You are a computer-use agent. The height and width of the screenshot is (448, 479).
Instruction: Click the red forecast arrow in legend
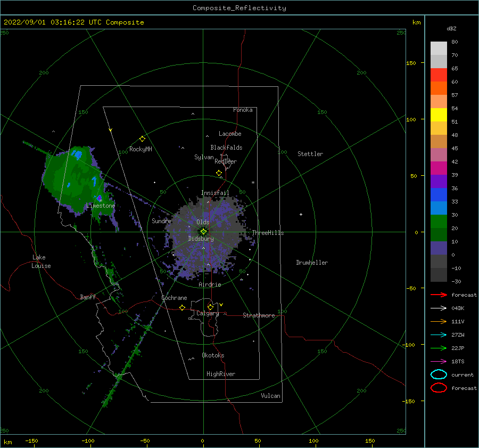[439, 295]
